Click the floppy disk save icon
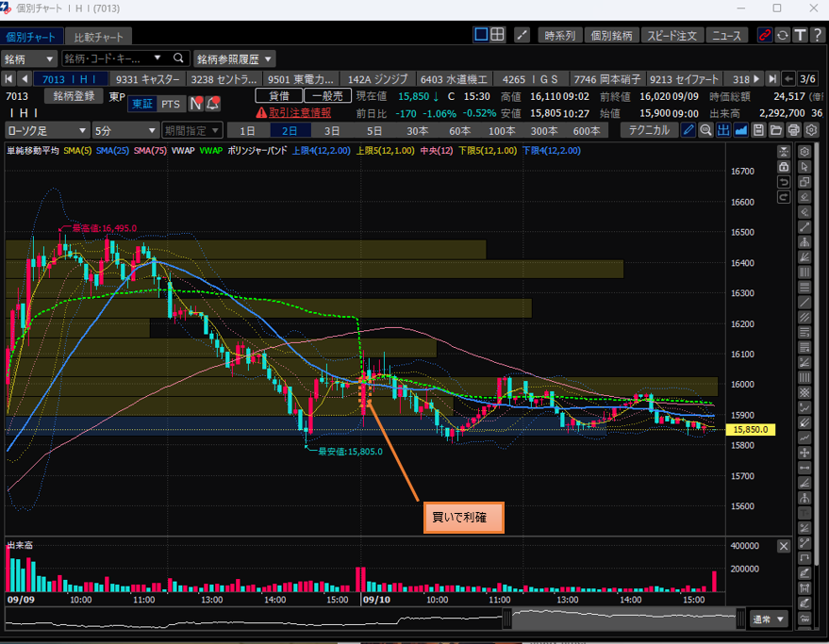Screen dimensions: 829x644 757,130
